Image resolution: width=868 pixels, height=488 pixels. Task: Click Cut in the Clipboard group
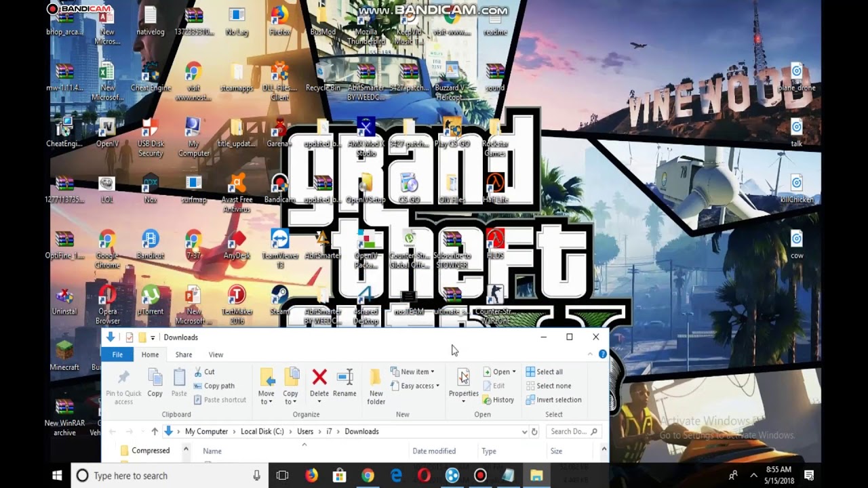point(204,371)
